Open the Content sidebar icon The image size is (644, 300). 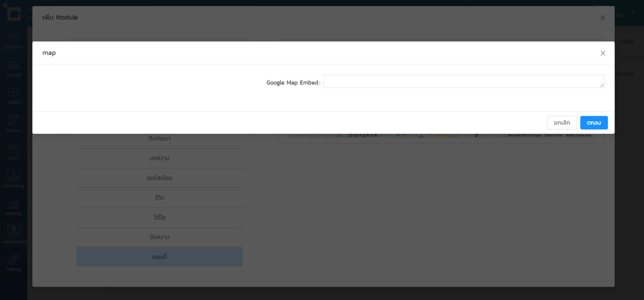[13, 121]
